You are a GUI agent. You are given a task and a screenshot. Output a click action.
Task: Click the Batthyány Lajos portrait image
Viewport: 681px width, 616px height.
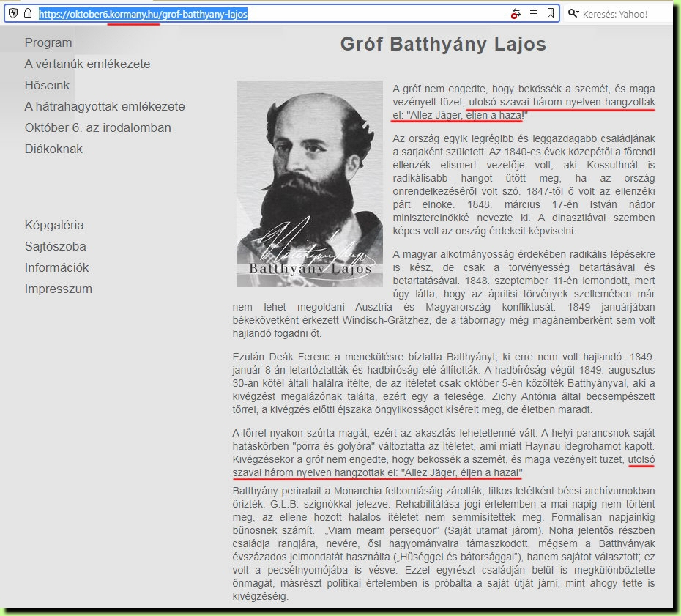310,184
